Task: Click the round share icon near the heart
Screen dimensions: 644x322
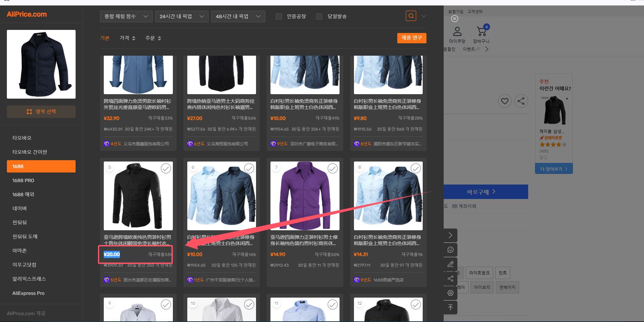Action: pos(521,101)
